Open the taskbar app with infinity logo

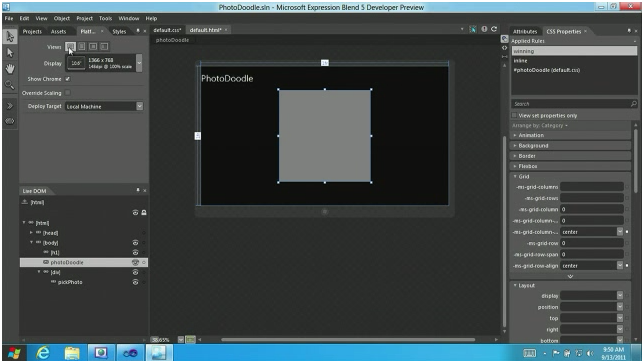[x=130, y=352]
